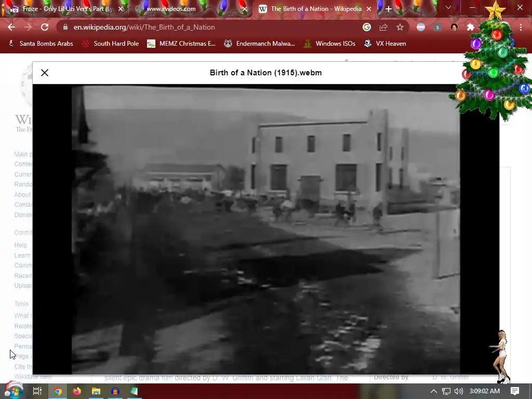The image size is (532, 399).
Task: Close the Froze Lil Uzi Vert tab
Action: pos(121,9)
